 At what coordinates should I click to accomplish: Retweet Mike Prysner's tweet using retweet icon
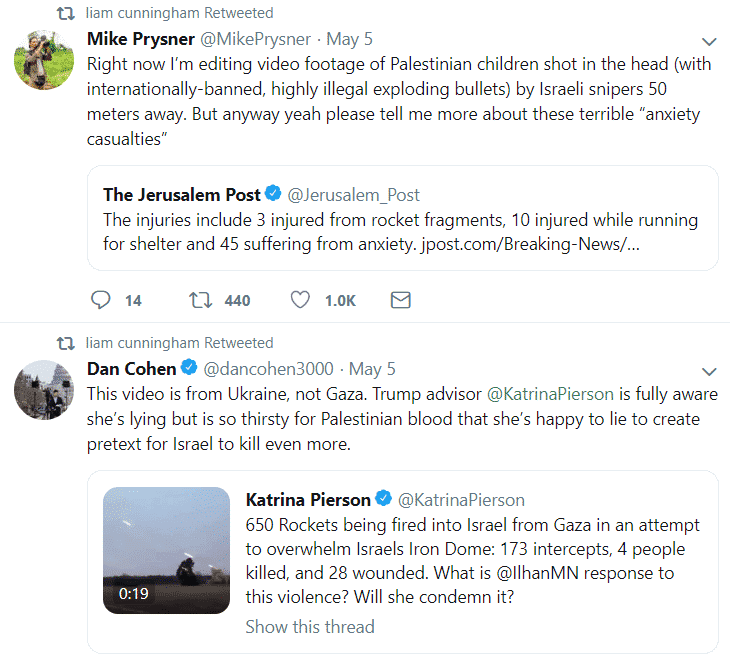(x=201, y=300)
